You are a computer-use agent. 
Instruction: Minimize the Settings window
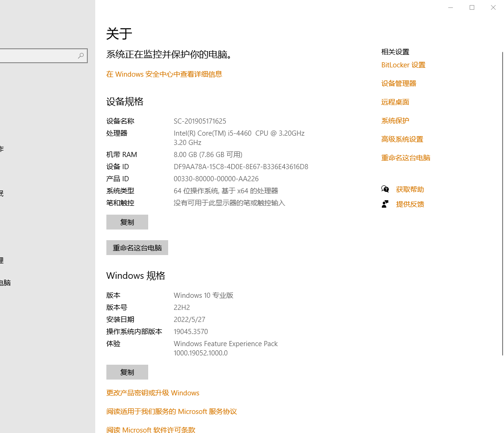click(x=451, y=7)
